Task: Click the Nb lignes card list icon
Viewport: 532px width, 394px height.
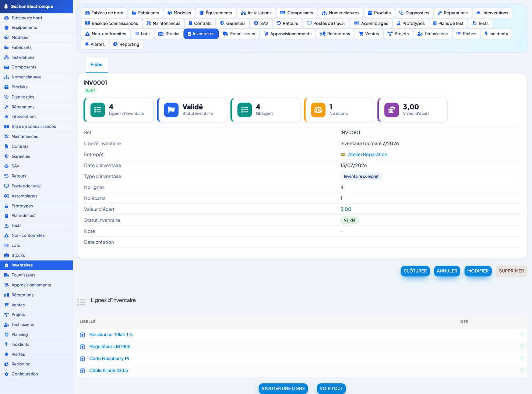Action: click(x=245, y=110)
